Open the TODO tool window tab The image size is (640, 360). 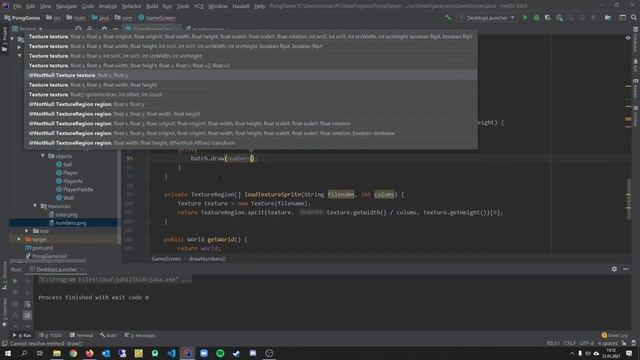[51, 336]
